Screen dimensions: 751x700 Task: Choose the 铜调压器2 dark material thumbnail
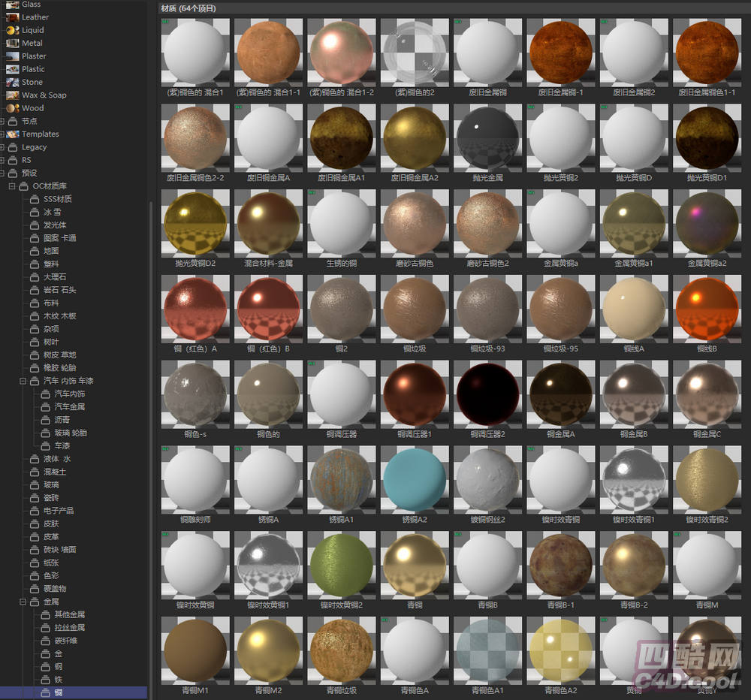(x=487, y=394)
